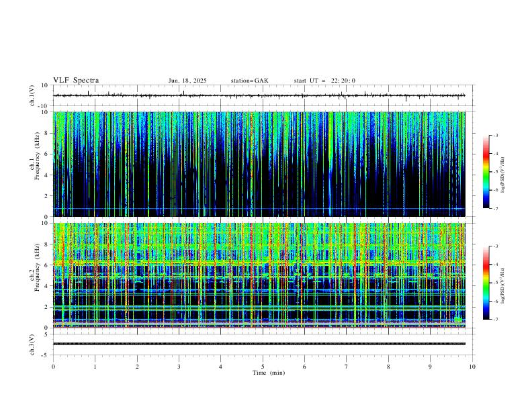
Task: Click the time axis tick label '7'
Action: [347, 367]
